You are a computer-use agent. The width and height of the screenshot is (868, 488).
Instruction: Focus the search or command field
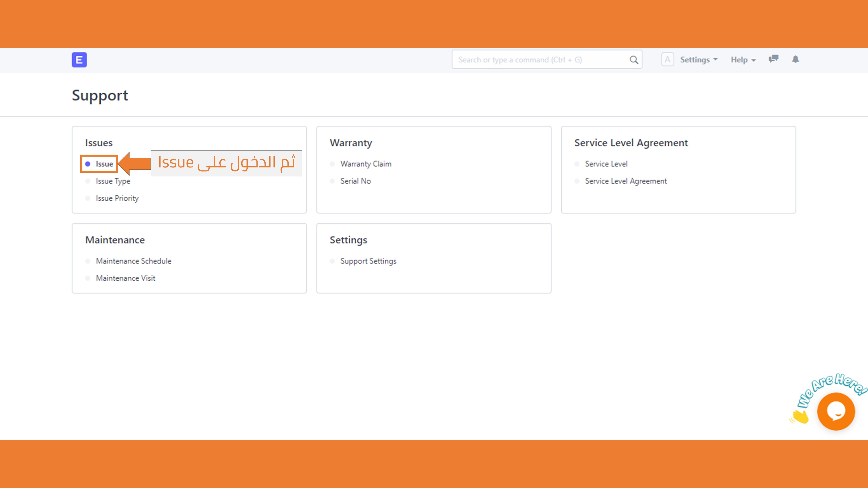(547, 59)
